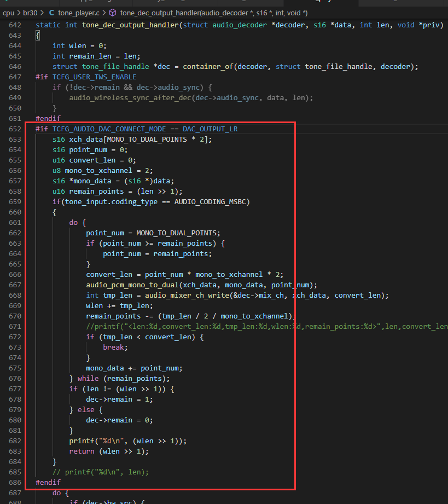Click the "break;" statement
The width and height of the screenshot is (448, 504).
pyautogui.click(x=115, y=347)
